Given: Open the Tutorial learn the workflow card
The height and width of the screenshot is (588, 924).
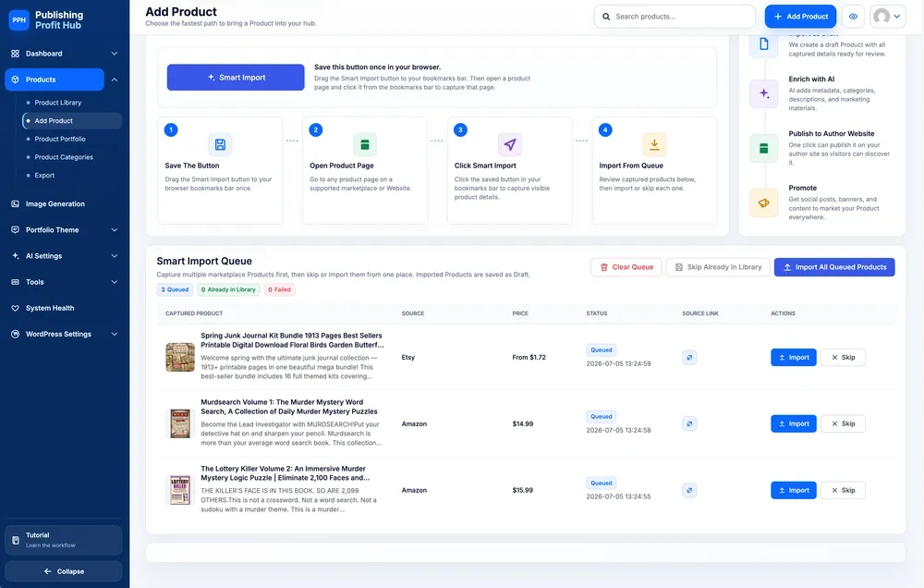Looking at the screenshot, I should [64, 540].
